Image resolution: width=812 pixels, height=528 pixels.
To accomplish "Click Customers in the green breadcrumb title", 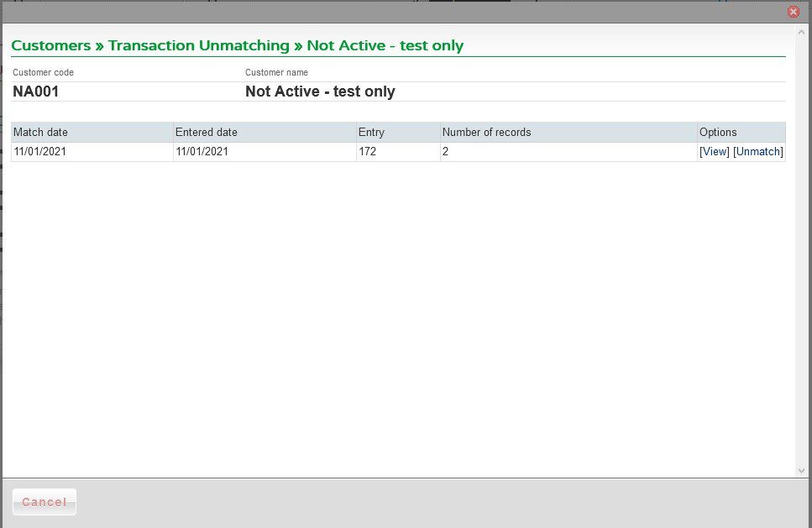I will click(x=50, y=45).
